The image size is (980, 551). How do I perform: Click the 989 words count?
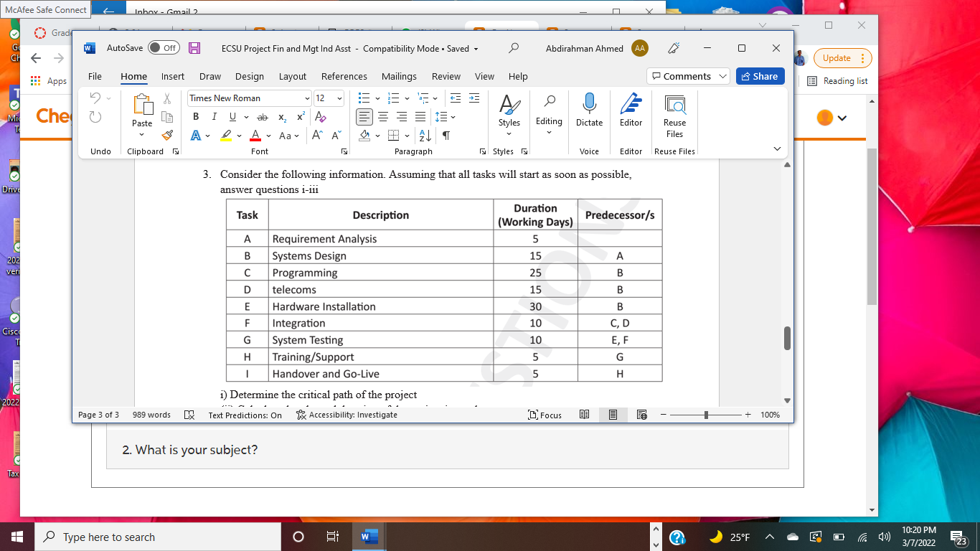[x=151, y=415]
